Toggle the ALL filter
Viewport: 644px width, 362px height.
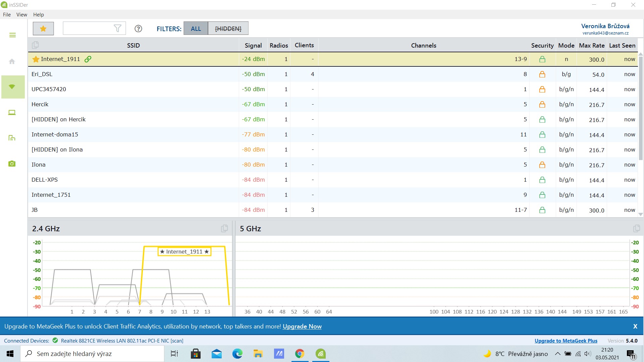pyautogui.click(x=196, y=28)
